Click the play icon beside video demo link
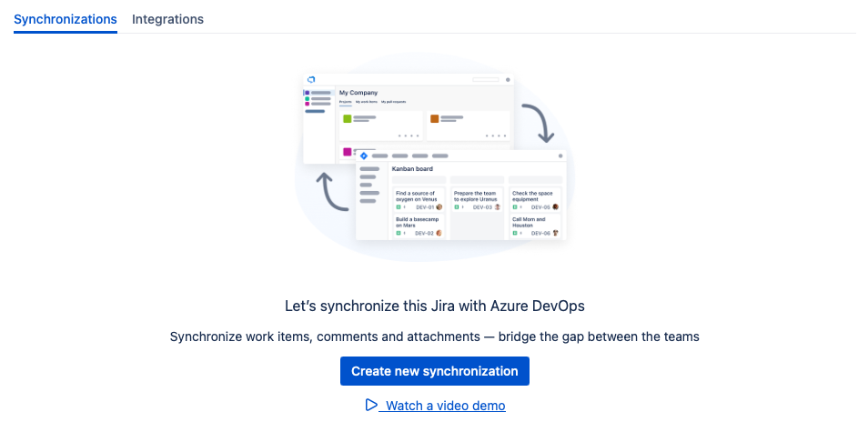This screenshot has height=432, width=868. click(x=371, y=405)
